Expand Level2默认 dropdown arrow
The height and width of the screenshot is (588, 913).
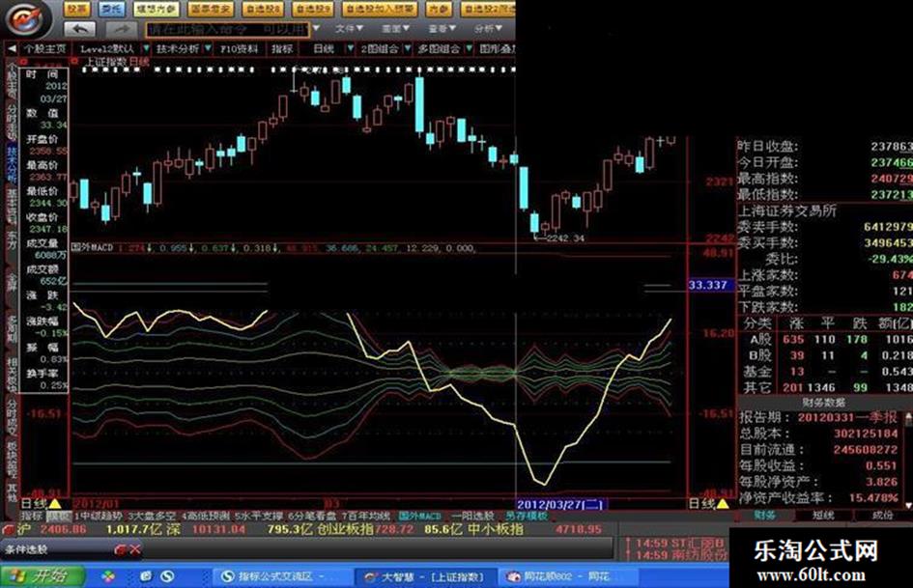[146, 49]
